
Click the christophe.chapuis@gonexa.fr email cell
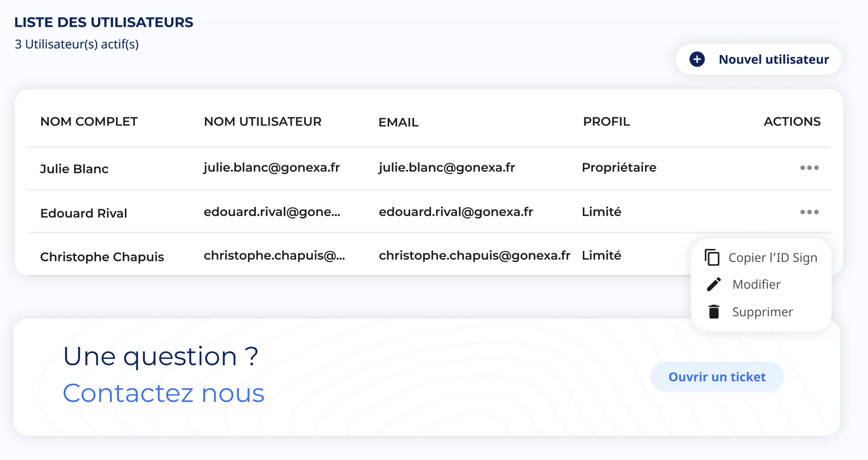475,255
